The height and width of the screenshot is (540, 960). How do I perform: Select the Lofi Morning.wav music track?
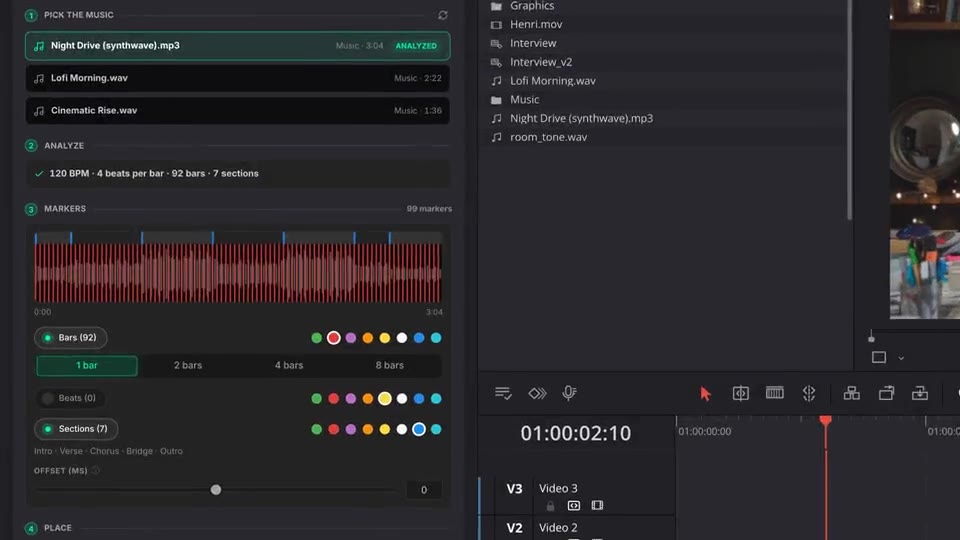(238, 78)
